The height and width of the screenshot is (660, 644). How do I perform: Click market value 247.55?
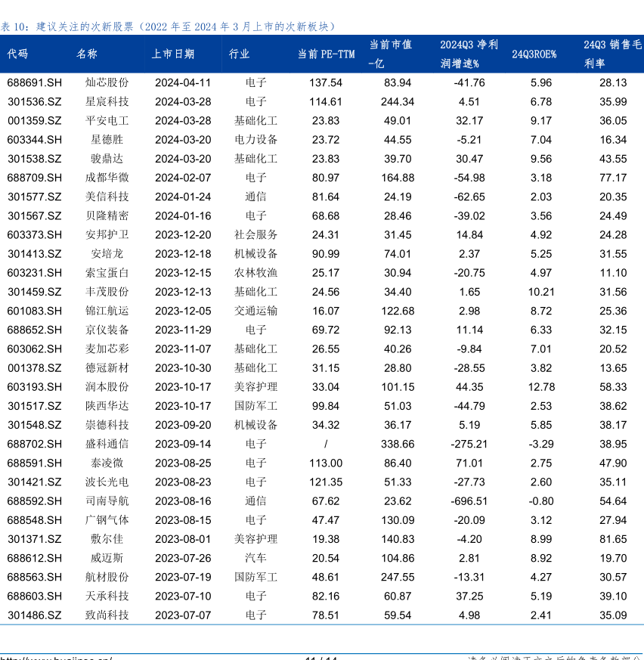tap(398, 577)
